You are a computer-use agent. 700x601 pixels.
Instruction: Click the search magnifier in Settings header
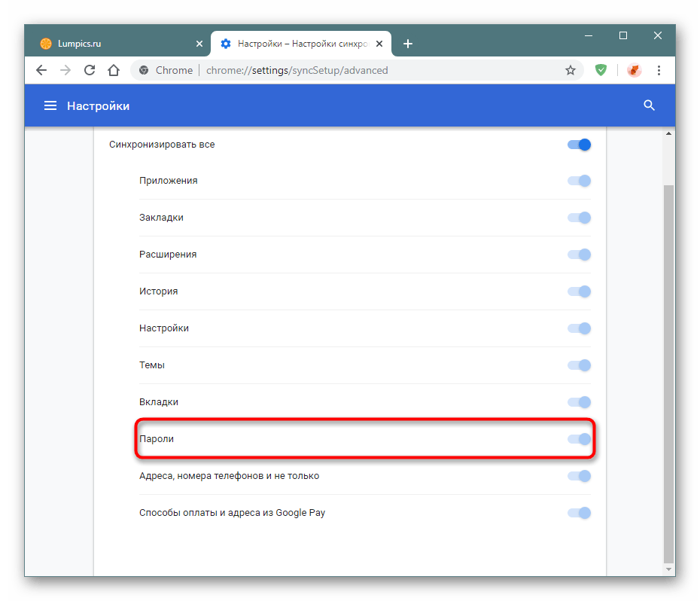[x=650, y=105]
